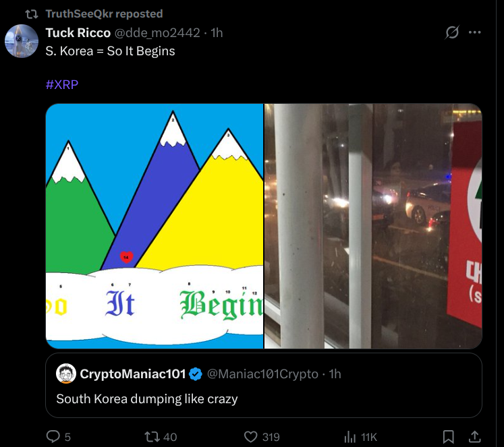The width and height of the screenshot is (504, 447).
Task: Open the view analytics bar chart icon
Action: coord(350,437)
